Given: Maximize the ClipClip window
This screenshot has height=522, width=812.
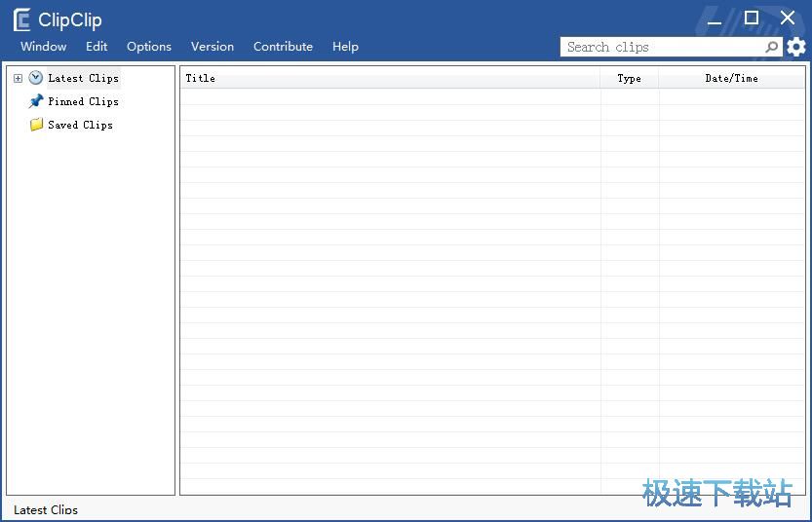Looking at the screenshot, I should 752,19.
